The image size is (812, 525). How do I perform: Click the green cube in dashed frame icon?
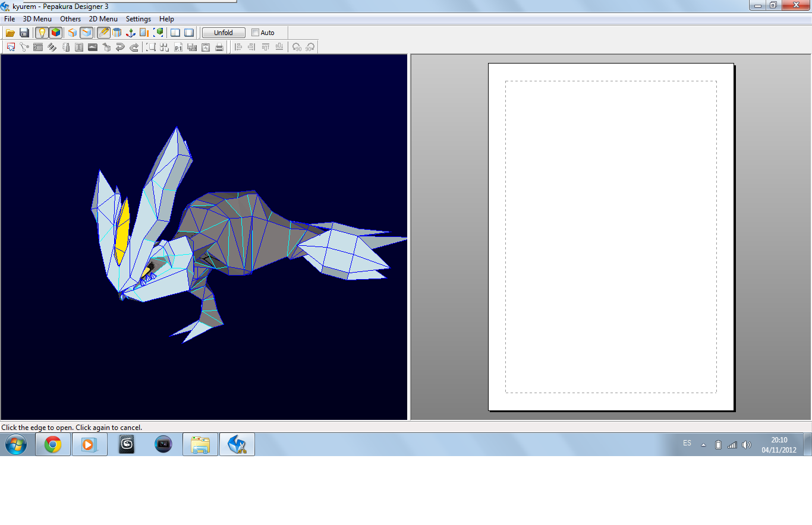tap(159, 33)
